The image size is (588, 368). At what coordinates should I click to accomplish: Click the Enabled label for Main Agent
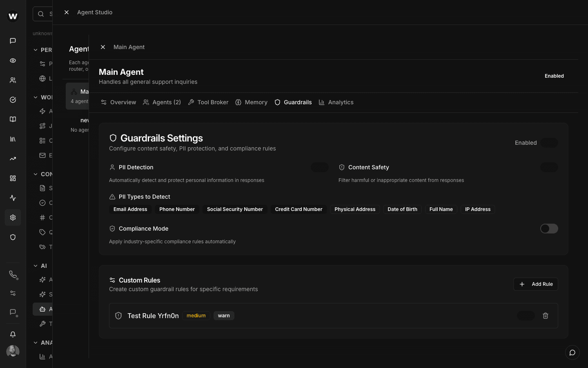[554, 76]
